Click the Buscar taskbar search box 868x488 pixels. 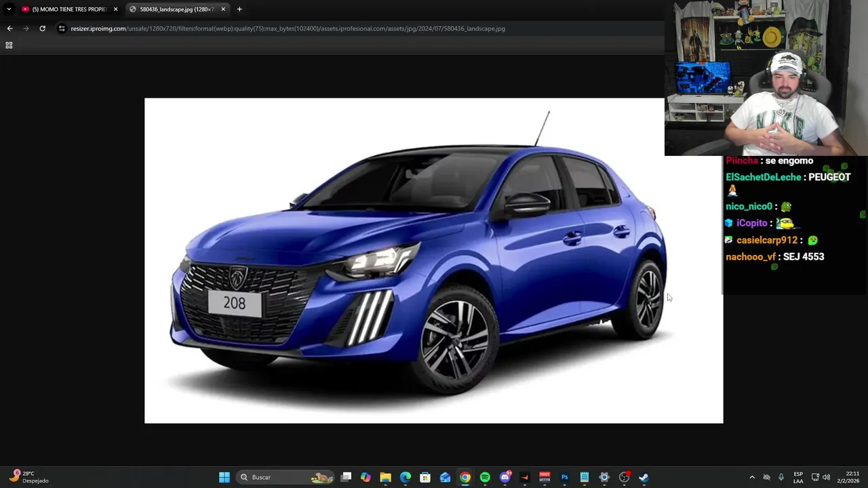(x=285, y=477)
